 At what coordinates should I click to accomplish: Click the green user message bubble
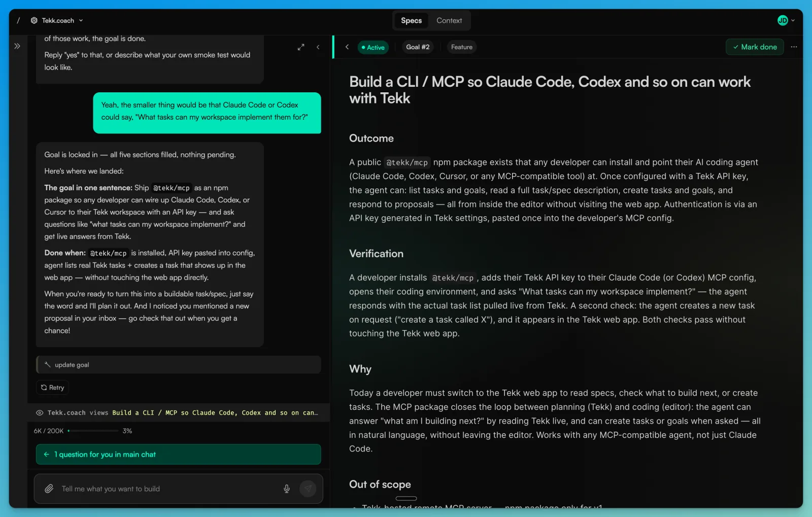207,113
